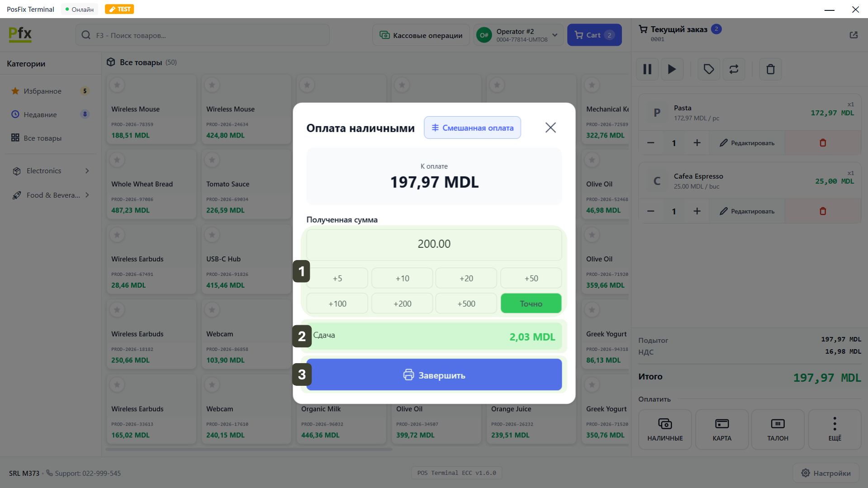Click the received amount input field

434,244
